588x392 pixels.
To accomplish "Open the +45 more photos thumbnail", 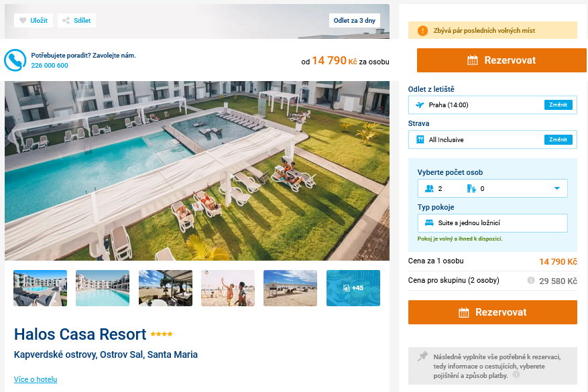I will coord(353,288).
